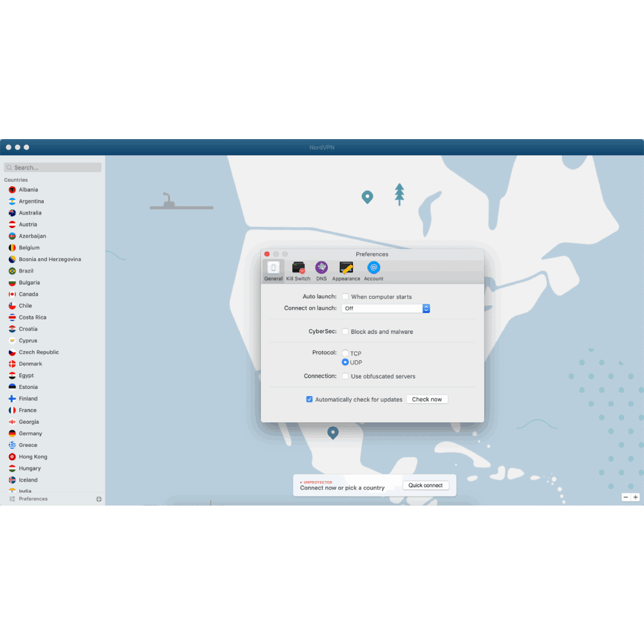Open the Connect on launch dropdown
This screenshot has height=644, width=644.
coord(386,308)
